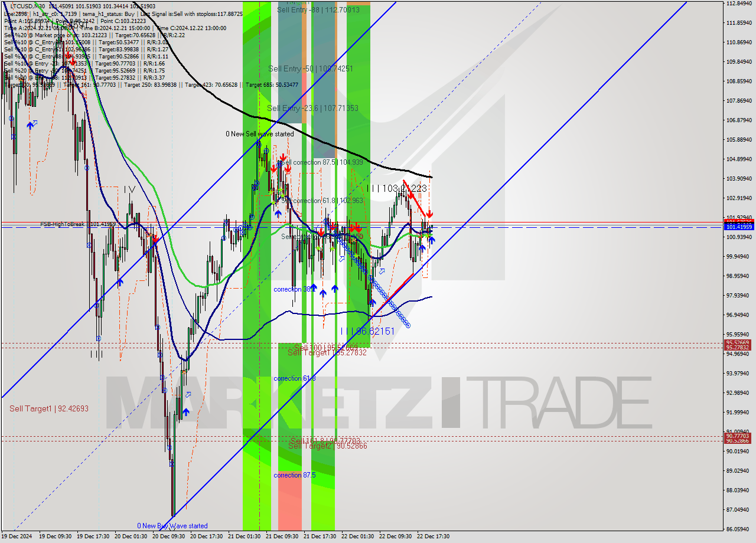Image resolution: width=756 pixels, height=543 pixels.
Task: Click the 112.84940 price axis value
Action: point(739,4)
